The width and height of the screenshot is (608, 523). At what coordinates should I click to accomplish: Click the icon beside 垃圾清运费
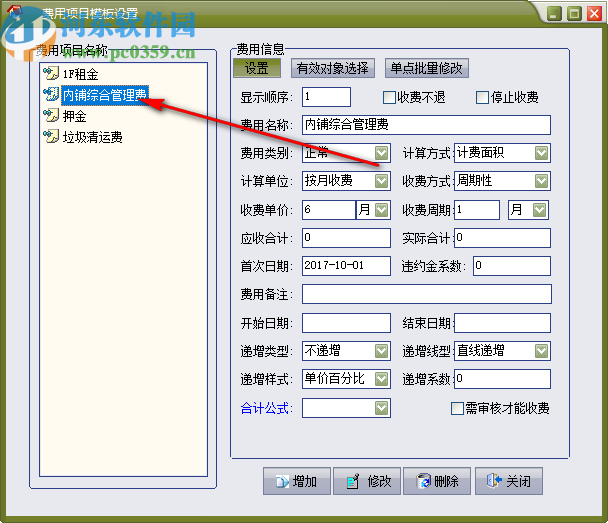(x=51, y=136)
